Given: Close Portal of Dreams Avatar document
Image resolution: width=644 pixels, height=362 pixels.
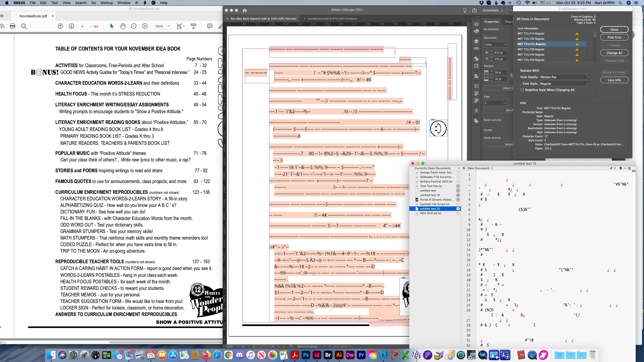Looking at the screenshot, I should click(458, 200).
